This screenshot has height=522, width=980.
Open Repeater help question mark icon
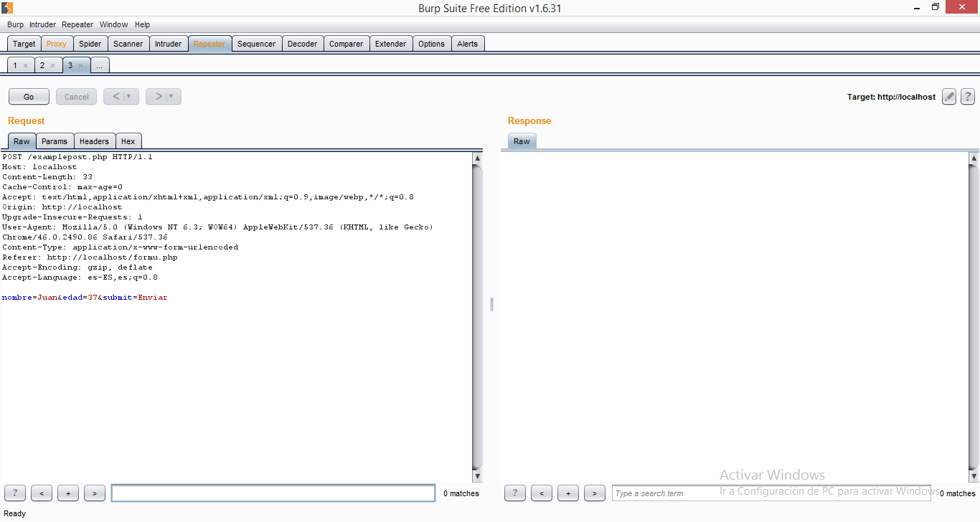click(968, 97)
